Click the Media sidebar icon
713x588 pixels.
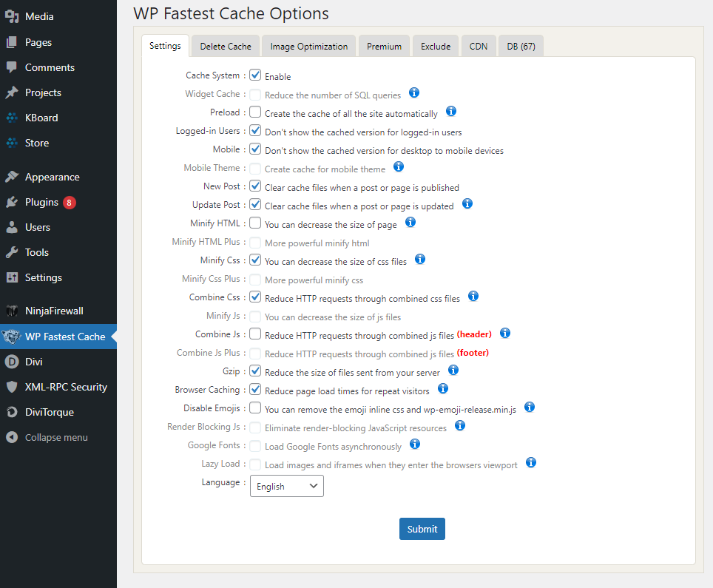12,16
